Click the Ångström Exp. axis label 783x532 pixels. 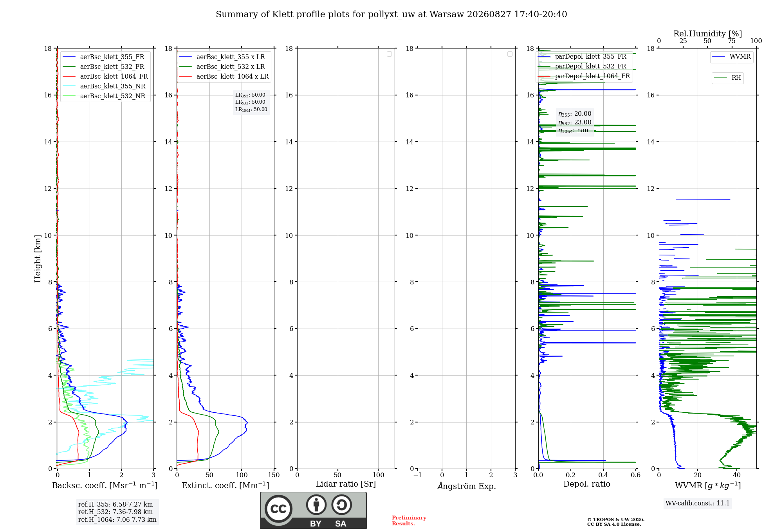click(467, 486)
